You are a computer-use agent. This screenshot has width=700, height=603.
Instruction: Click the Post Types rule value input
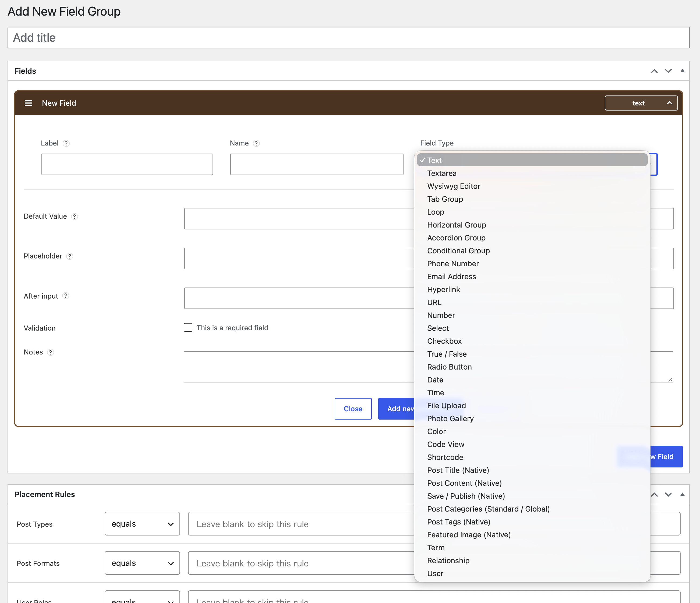pos(301,524)
